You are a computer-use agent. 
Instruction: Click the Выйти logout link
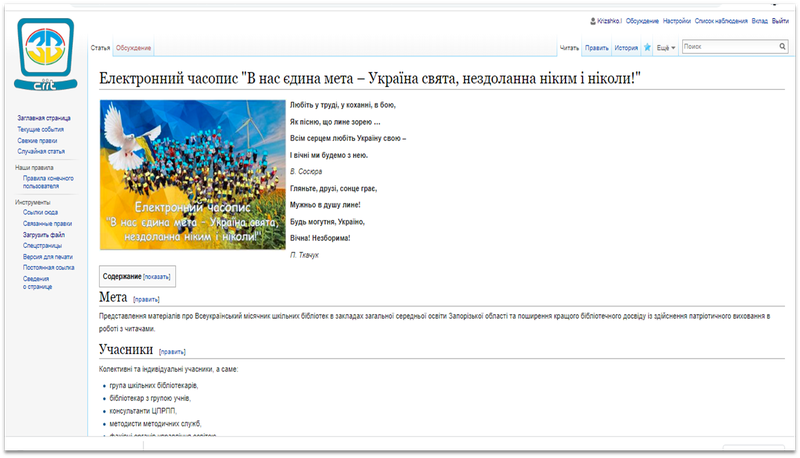coord(781,21)
